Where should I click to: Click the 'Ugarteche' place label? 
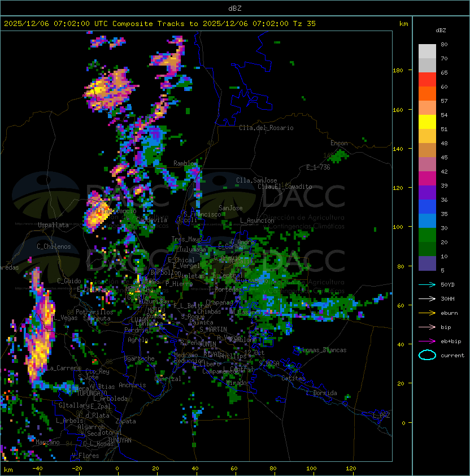[140, 358]
